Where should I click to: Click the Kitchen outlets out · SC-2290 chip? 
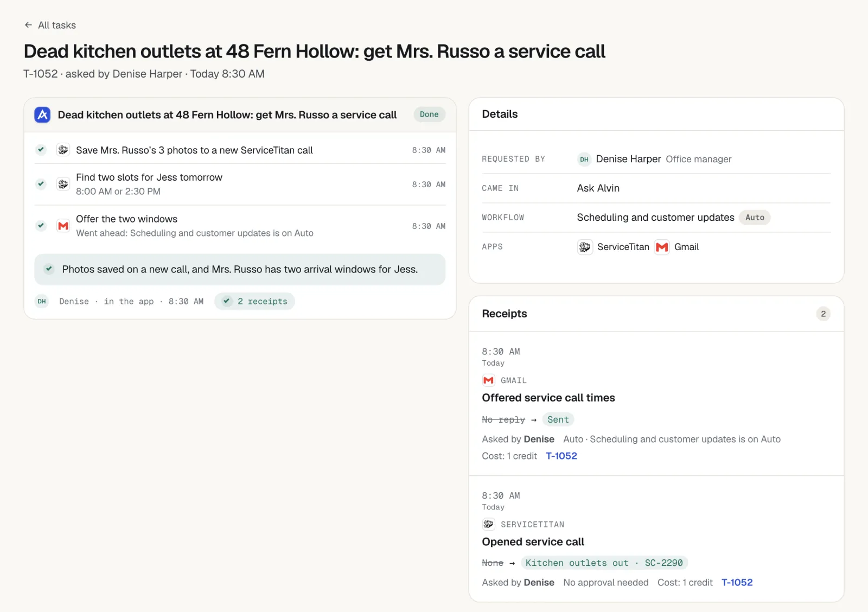click(x=604, y=563)
